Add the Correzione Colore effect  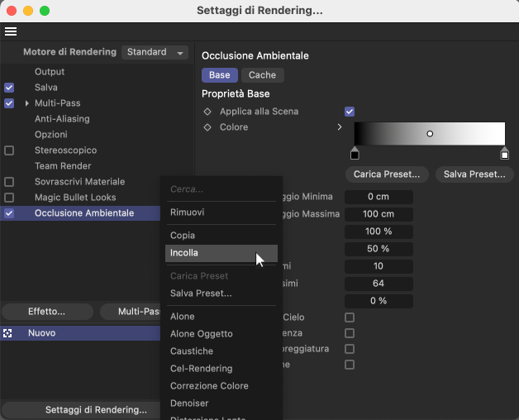(221, 386)
